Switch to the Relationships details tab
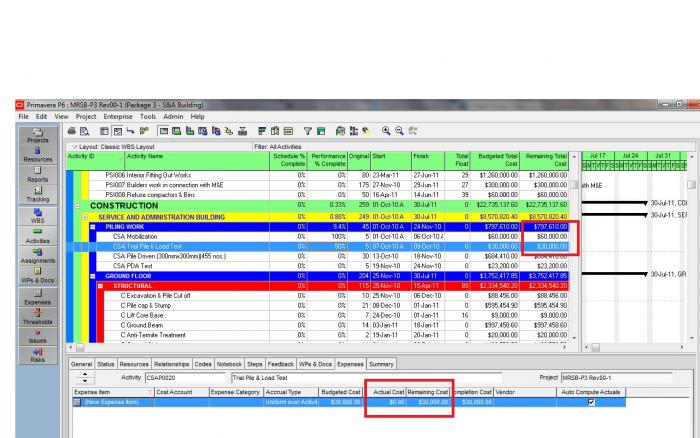Viewport: 700px width, 438px height. (x=171, y=364)
